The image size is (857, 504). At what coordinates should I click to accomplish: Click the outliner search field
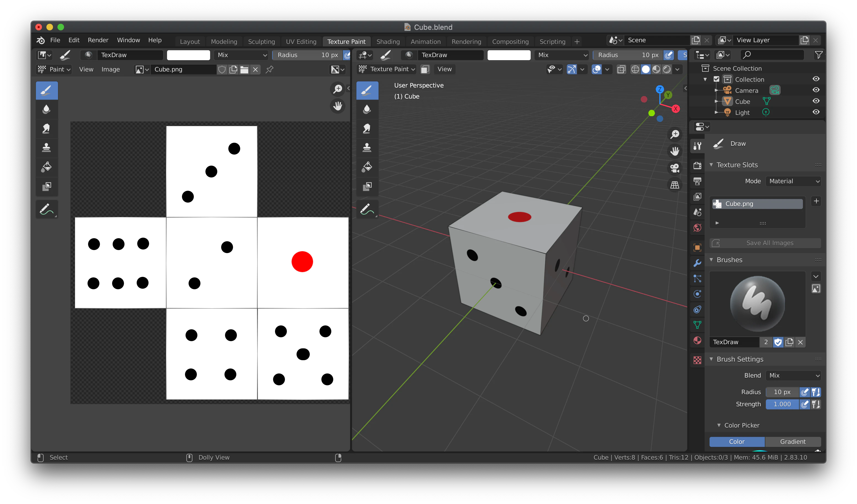click(x=772, y=55)
